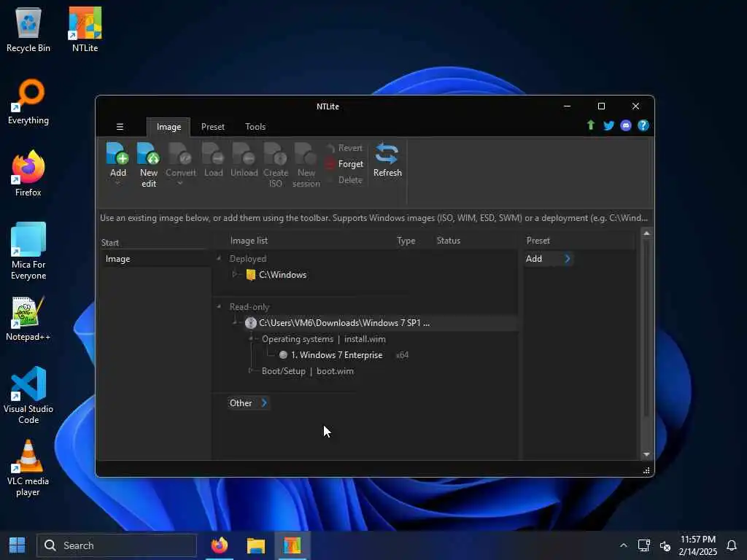Switch to the Preset tab
Image resolution: width=747 pixels, height=560 pixels.
tap(212, 127)
